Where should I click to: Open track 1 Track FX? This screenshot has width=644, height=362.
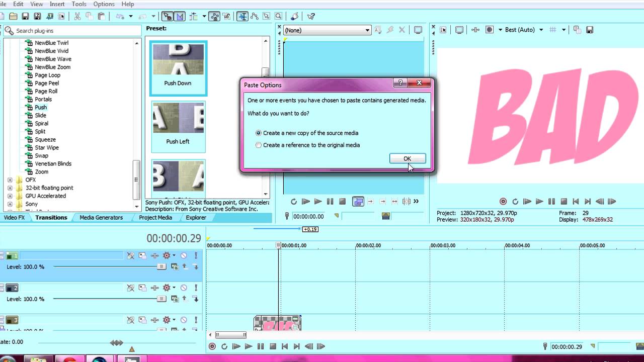coord(154,255)
